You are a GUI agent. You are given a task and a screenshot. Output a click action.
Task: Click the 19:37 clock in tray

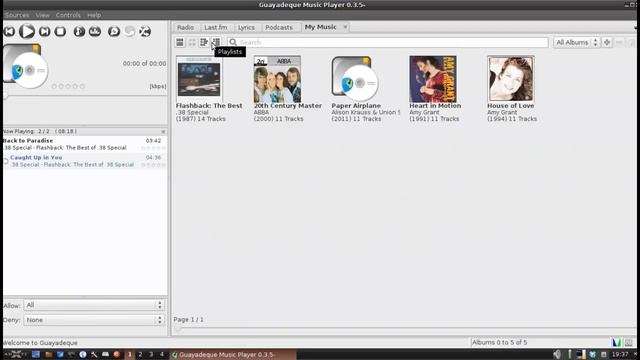tap(620, 354)
